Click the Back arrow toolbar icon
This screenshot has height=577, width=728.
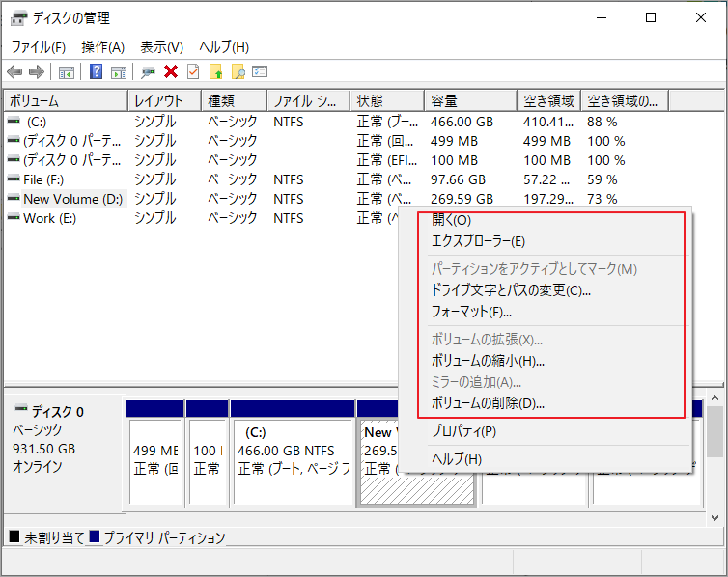[x=14, y=72]
